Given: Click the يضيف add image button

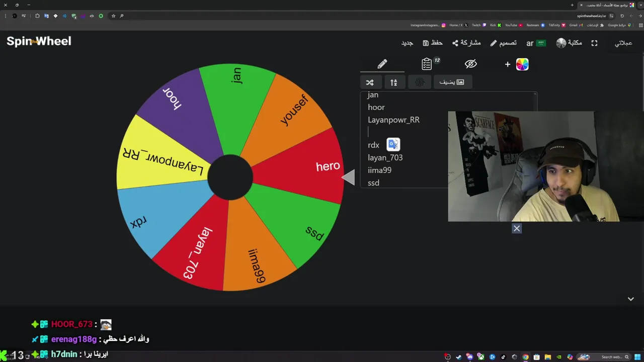Looking at the screenshot, I should click(x=452, y=82).
